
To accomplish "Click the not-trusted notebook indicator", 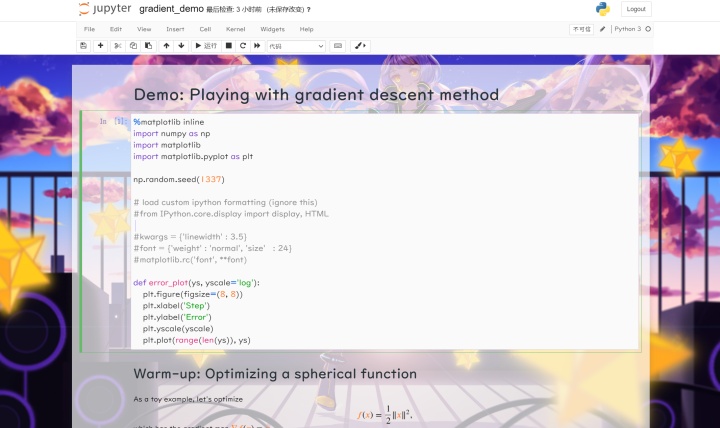I will tap(581, 29).
